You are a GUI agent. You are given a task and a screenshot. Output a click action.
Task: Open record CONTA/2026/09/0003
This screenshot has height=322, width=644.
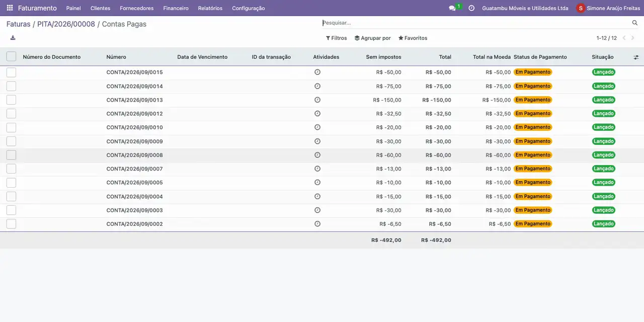click(x=134, y=210)
